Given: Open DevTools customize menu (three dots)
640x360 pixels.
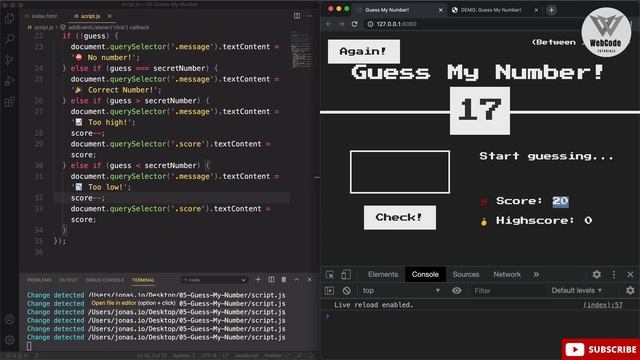Looking at the screenshot, I should click(613, 275).
